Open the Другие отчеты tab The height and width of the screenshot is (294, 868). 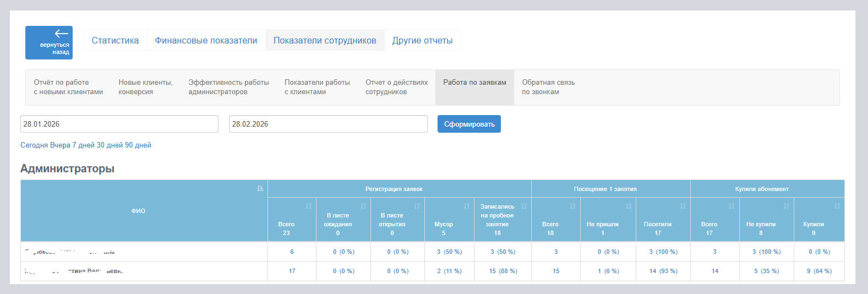click(x=422, y=40)
